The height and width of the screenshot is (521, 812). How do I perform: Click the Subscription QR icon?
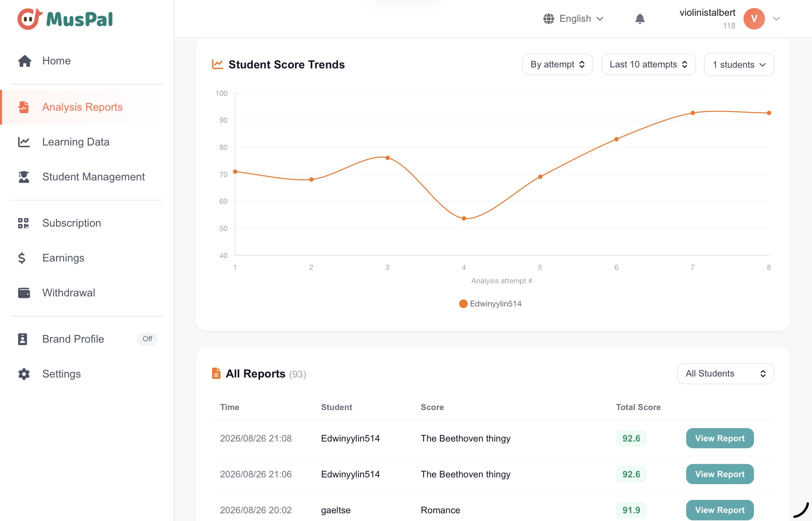pyautogui.click(x=23, y=223)
